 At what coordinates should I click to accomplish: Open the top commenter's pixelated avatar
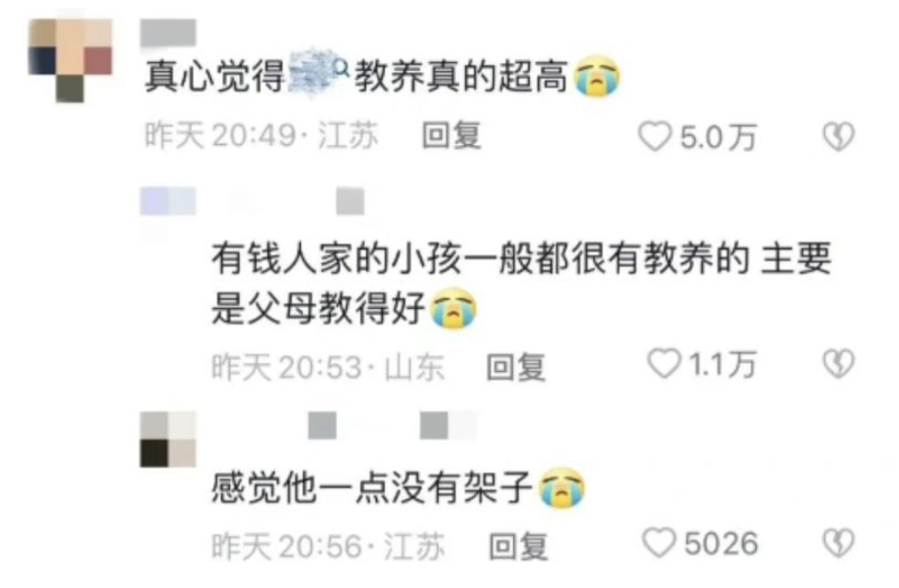[x=70, y=60]
